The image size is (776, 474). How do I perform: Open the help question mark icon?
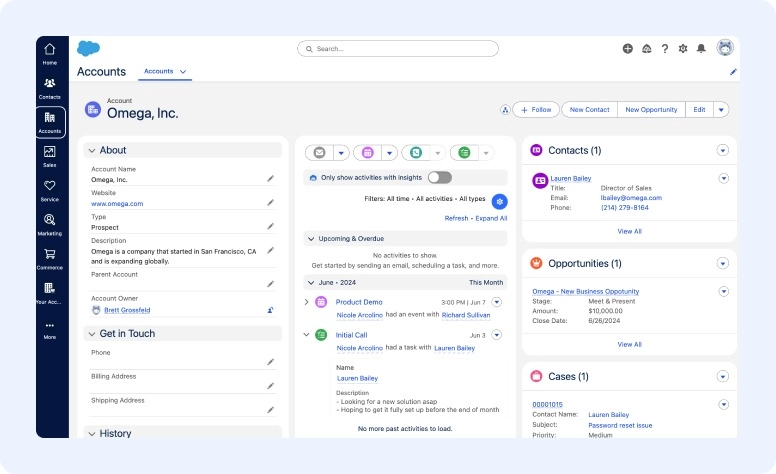(x=665, y=48)
